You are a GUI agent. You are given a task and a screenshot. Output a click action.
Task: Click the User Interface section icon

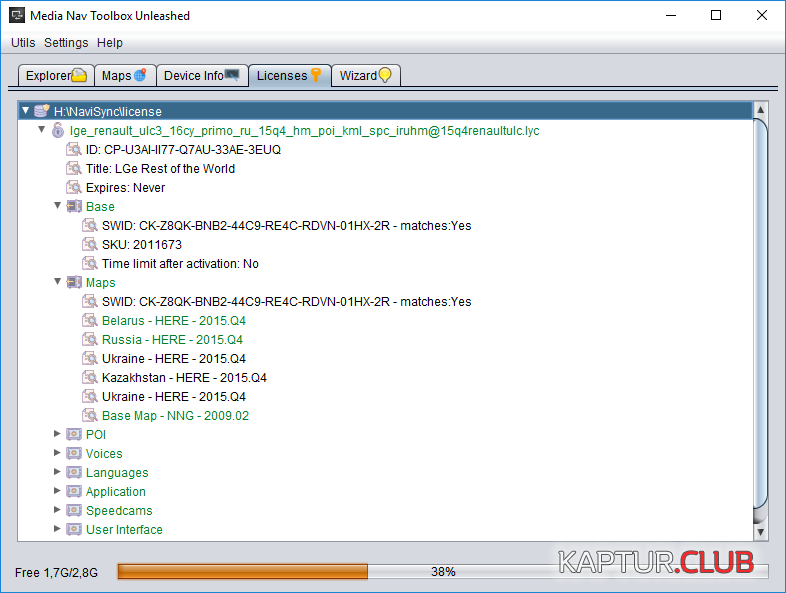(x=74, y=529)
